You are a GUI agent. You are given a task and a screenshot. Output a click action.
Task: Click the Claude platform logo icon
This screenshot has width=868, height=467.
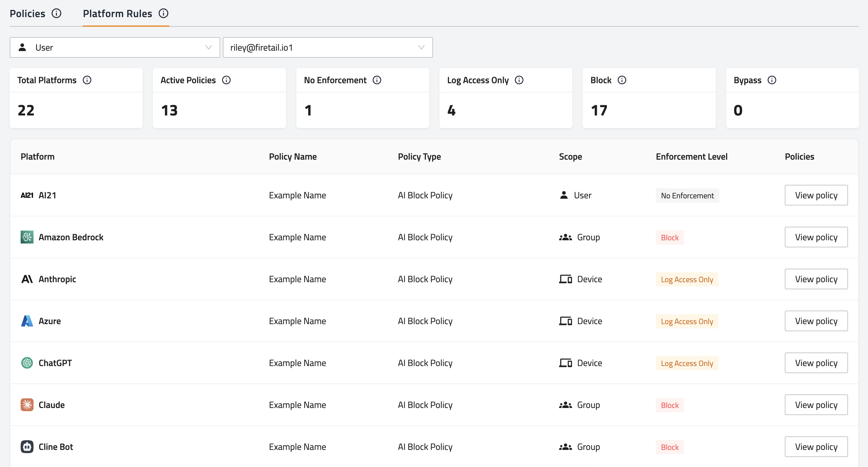27,405
